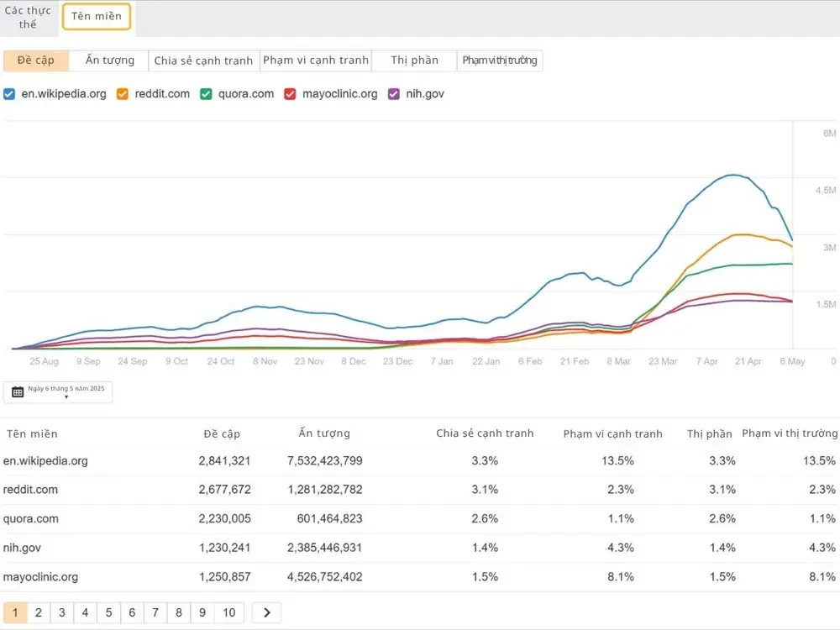Click mayoclinic.org row in the table
This screenshot has width=840, height=630.
pyautogui.click(x=420, y=577)
